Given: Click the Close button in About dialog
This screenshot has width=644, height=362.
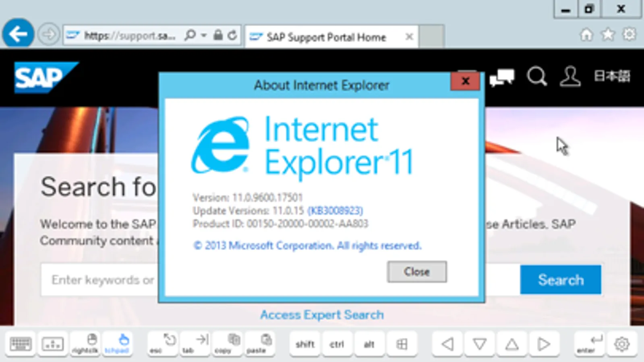Looking at the screenshot, I should 417,271.
